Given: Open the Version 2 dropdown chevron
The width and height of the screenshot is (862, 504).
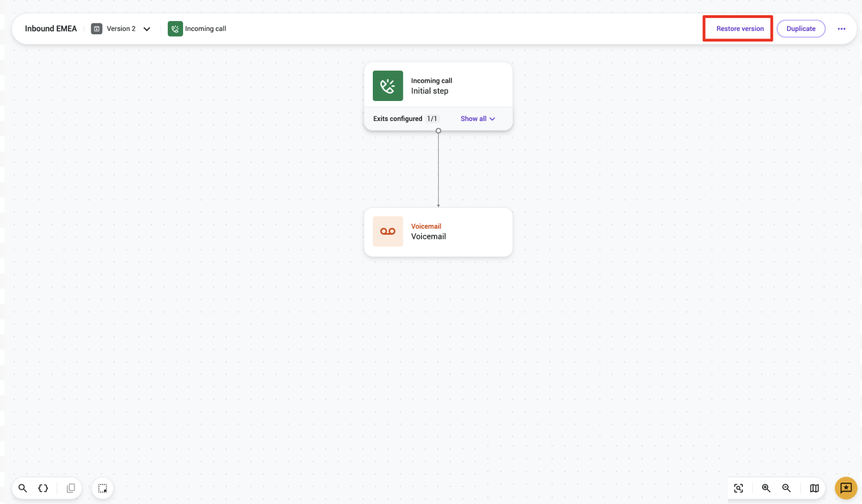Looking at the screenshot, I should coord(147,29).
